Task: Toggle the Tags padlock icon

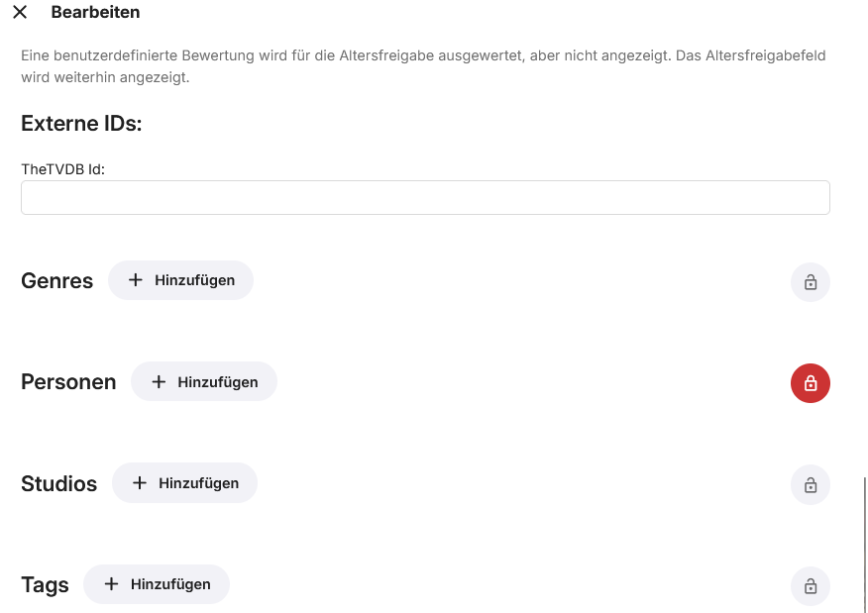Action: [810, 586]
